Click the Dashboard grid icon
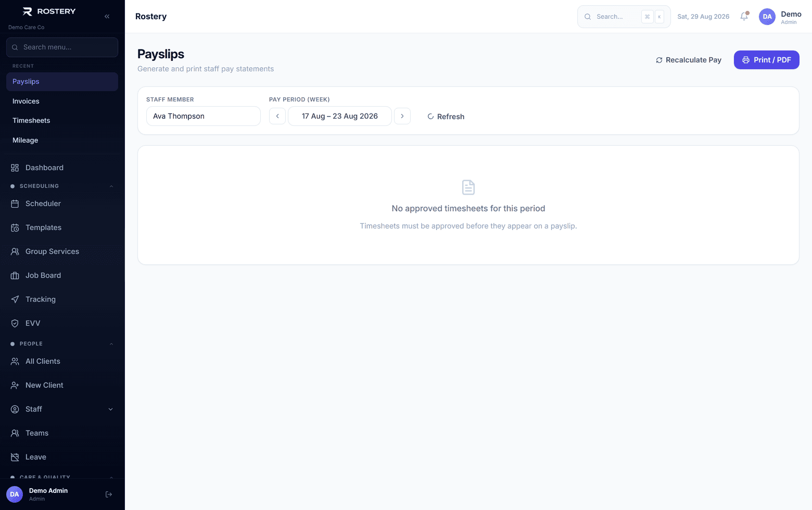Image resolution: width=812 pixels, height=510 pixels. click(x=15, y=168)
